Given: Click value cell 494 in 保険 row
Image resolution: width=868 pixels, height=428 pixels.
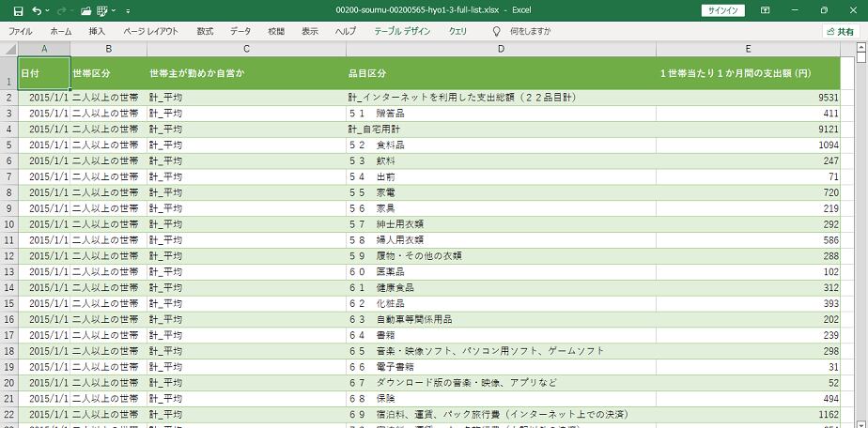Looking at the screenshot, I should point(748,399).
